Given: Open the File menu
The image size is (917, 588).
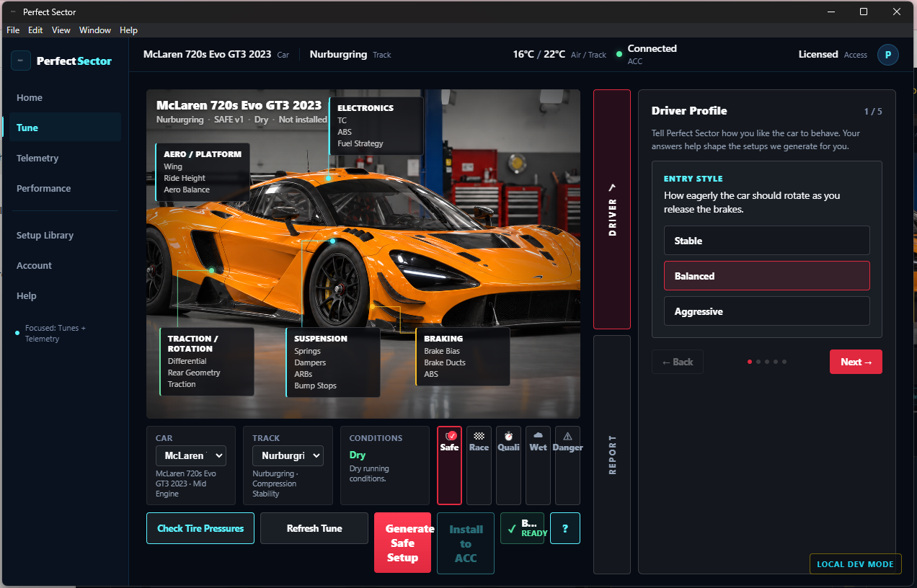Looking at the screenshot, I should (x=13, y=30).
